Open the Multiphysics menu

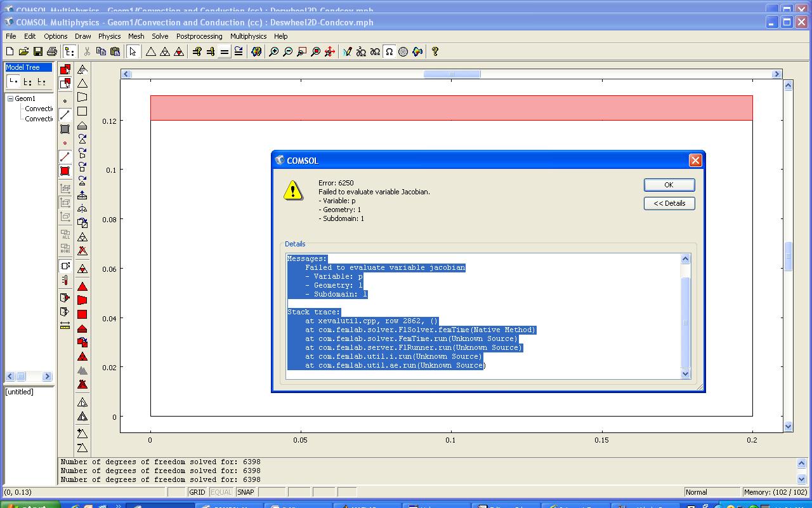[248, 36]
